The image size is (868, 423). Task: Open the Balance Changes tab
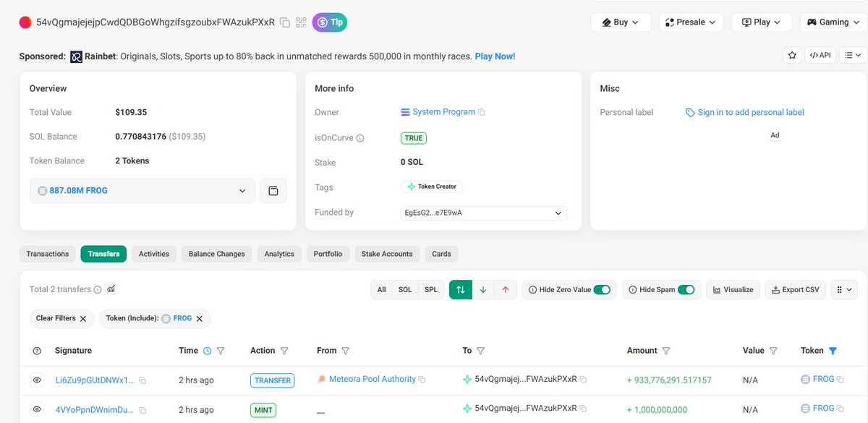point(216,254)
